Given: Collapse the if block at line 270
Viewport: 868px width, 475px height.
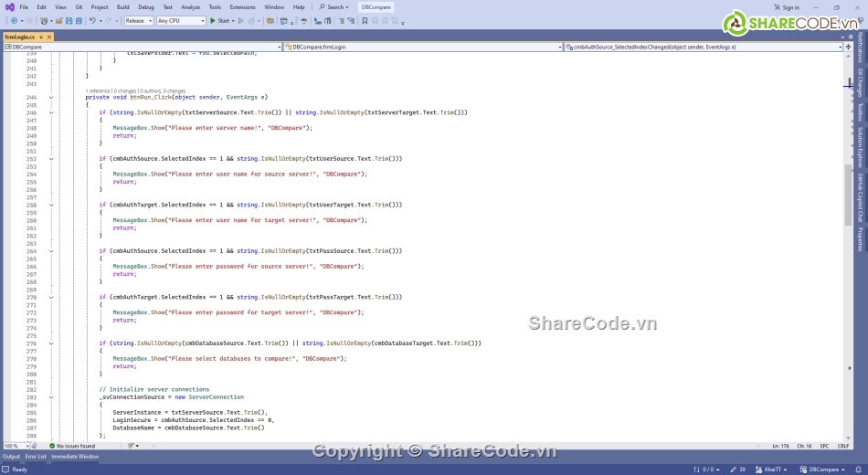Looking at the screenshot, I should tap(51, 297).
